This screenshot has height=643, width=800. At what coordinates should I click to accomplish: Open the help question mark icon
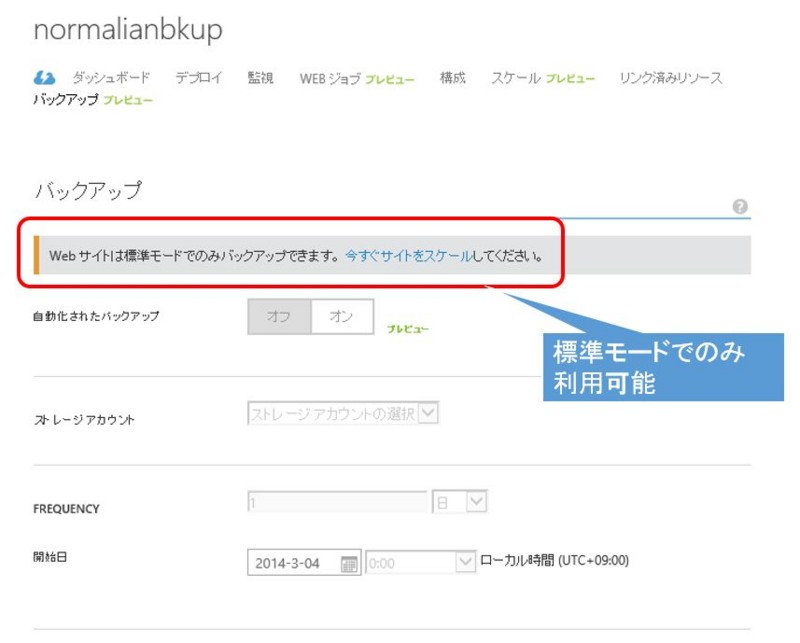click(740, 206)
